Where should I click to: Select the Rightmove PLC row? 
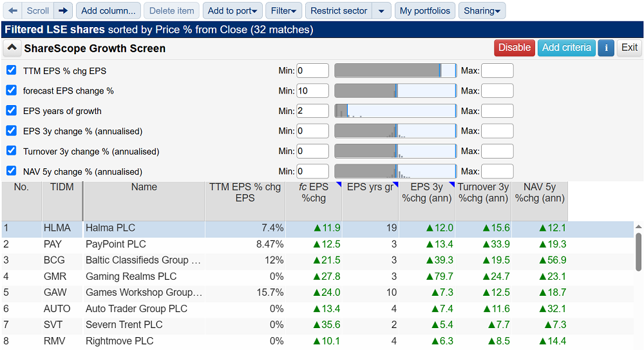(x=317, y=341)
